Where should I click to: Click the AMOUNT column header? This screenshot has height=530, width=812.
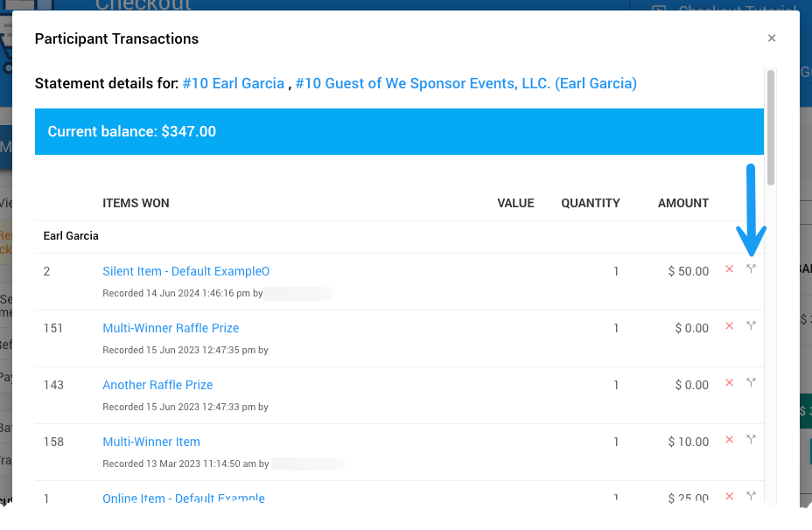click(x=682, y=203)
